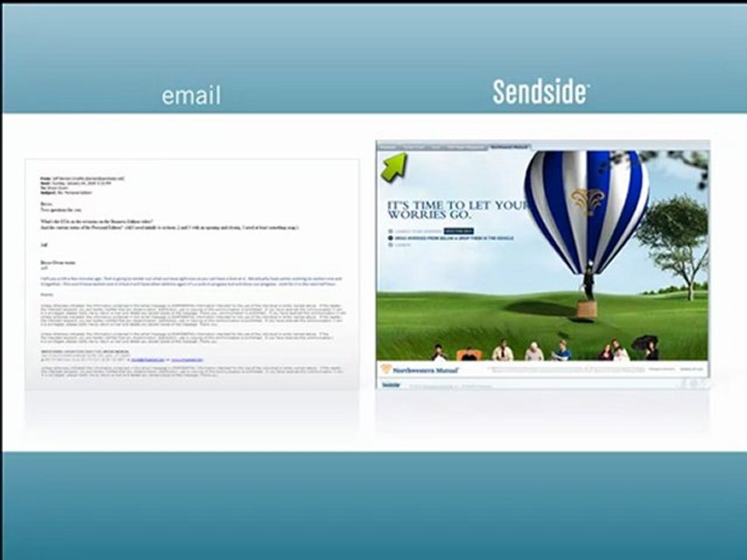Click the Northwestern Mutual logo below the grass
747x560 pixels.
tap(419, 369)
